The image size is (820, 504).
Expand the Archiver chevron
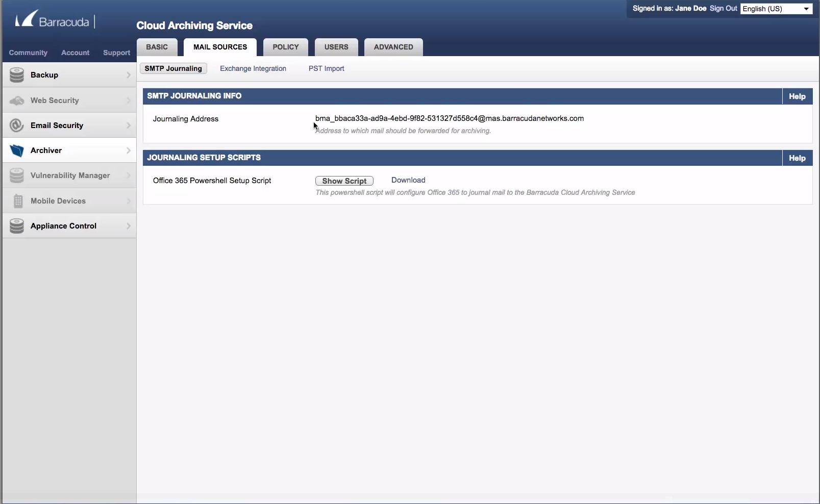point(129,150)
